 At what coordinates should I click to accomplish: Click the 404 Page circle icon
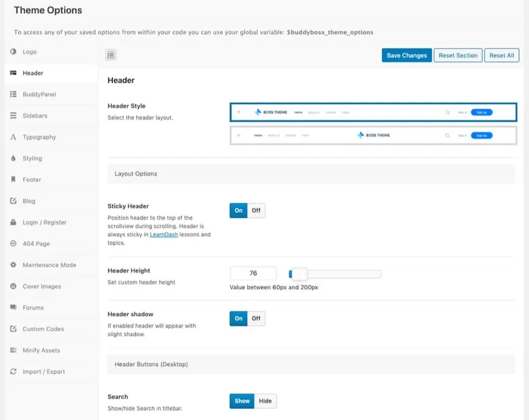tap(13, 243)
